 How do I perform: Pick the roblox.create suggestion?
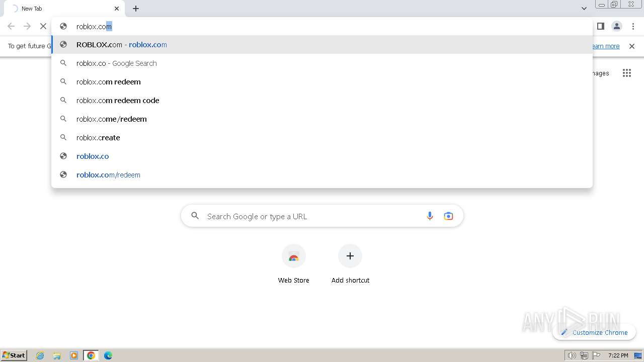click(x=322, y=138)
